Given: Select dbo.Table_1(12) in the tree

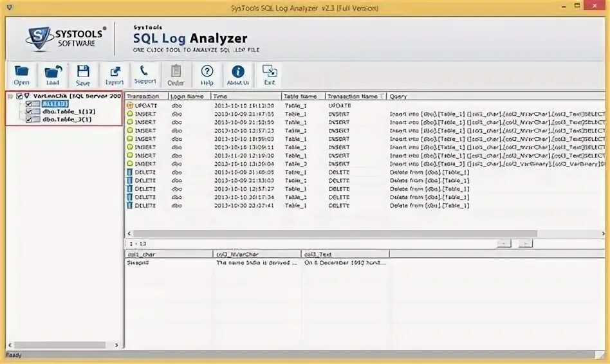Looking at the screenshot, I should [69, 112].
